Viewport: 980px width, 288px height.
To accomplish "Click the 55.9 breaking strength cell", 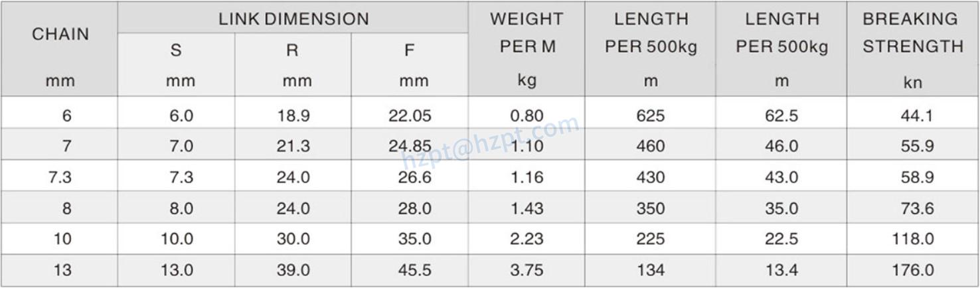I will pos(917,147).
